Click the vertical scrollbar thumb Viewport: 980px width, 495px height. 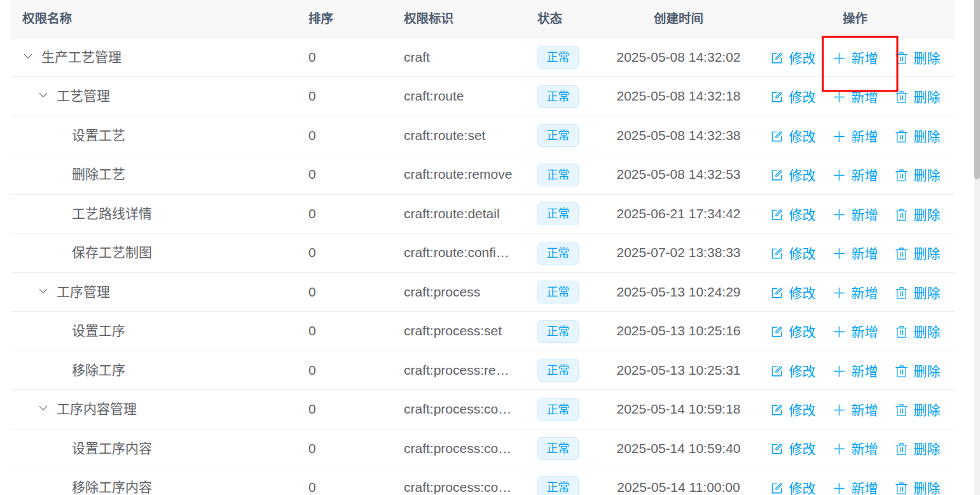977,89
